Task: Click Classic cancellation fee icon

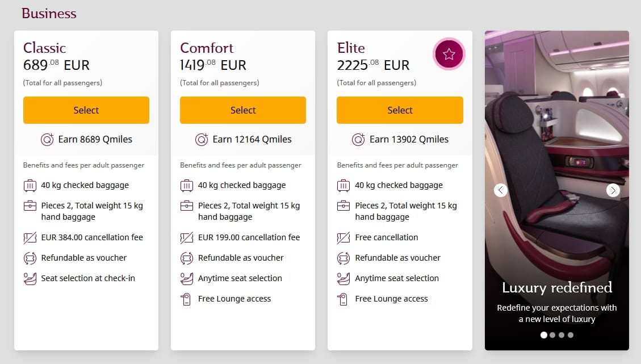Action: click(30, 237)
